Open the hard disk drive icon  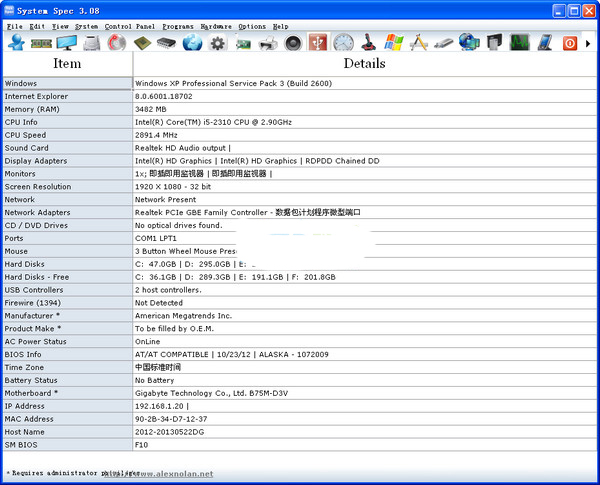(92, 42)
